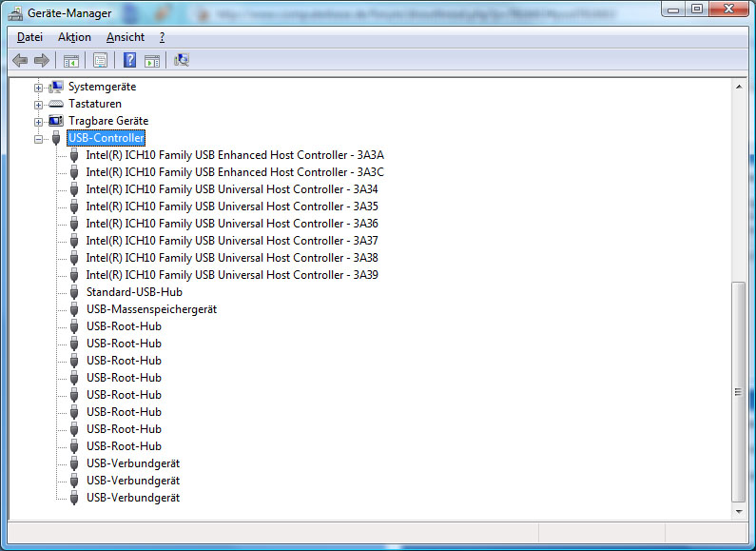This screenshot has width=756, height=551.
Task: Select the Tastaturen category
Action: tap(95, 104)
